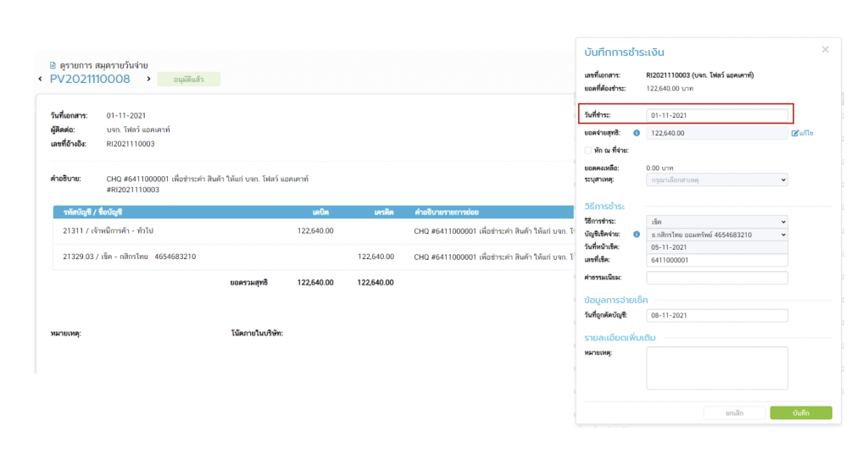The height and width of the screenshot is (459, 868).
Task: Click the info icon beside ยอดจ่ายสุทธิ
Action: [636, 133]
